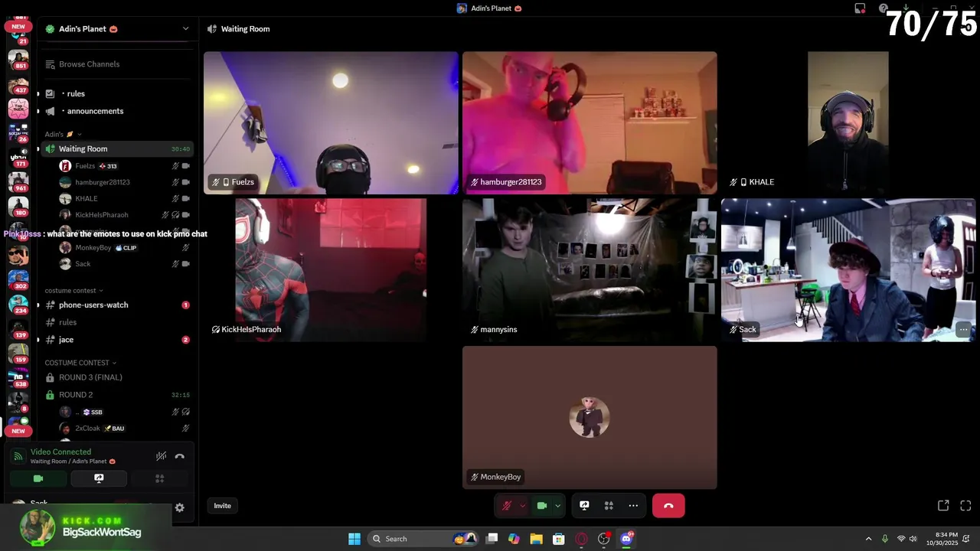Focus KHALE video tile
This screenshot has height=551, width=980.
click(x=848, y=122)
